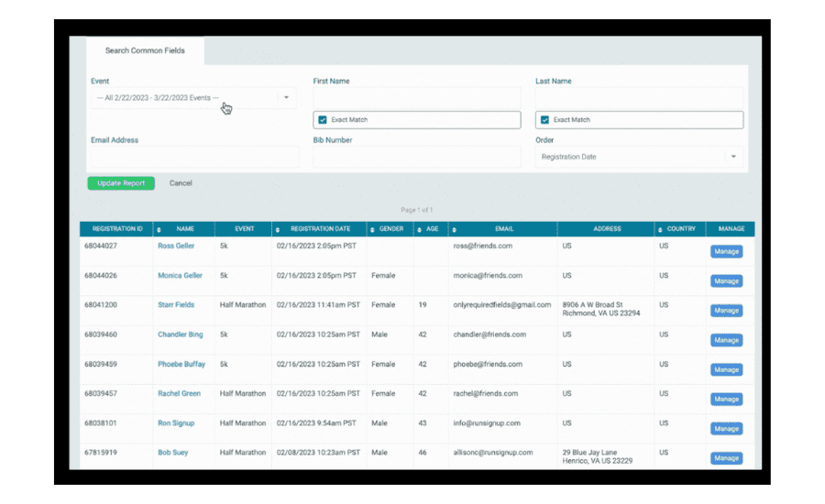Image resolution: width=825 pixels, height=504 pixels.
Task: Click email rachel@friends.com
Action: pos(486,393)
